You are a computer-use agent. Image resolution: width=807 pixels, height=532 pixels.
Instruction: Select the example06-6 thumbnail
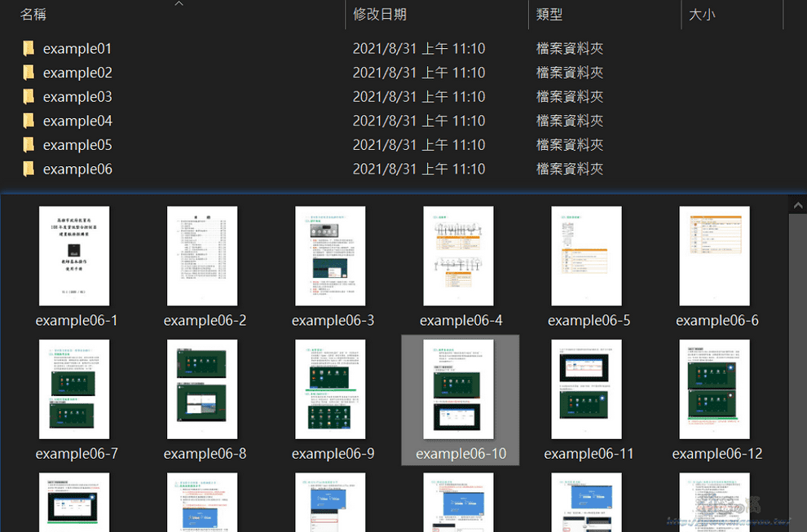coord(715,256)
